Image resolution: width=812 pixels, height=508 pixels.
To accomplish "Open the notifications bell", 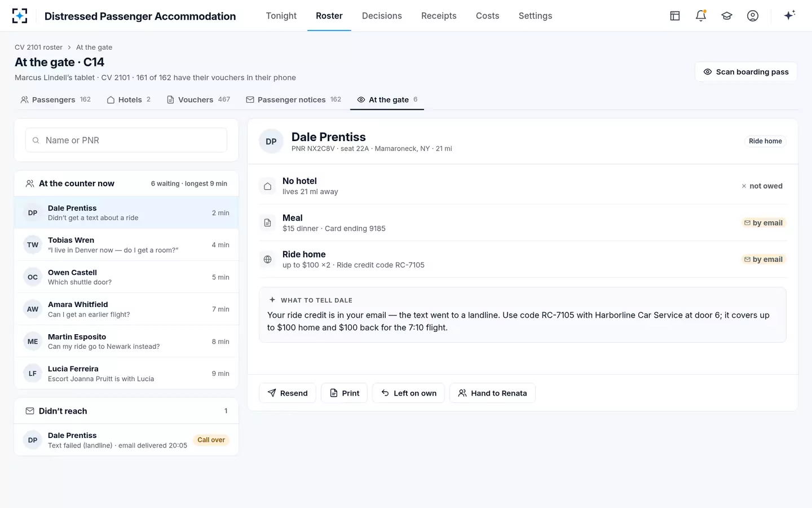I will click(701, 16).
